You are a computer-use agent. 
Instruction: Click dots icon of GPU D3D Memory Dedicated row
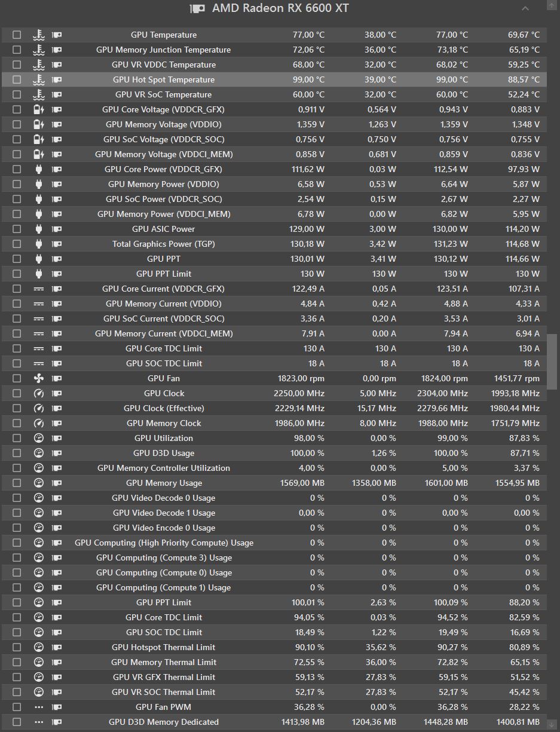(38, 722)
